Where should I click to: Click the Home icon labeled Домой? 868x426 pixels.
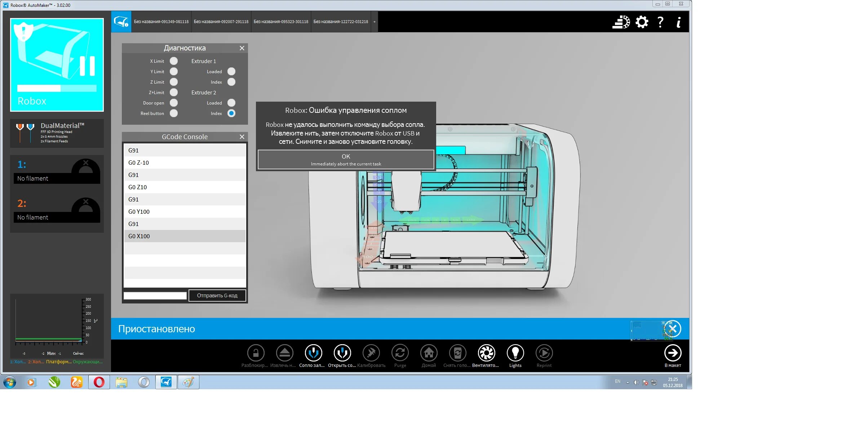429,353
